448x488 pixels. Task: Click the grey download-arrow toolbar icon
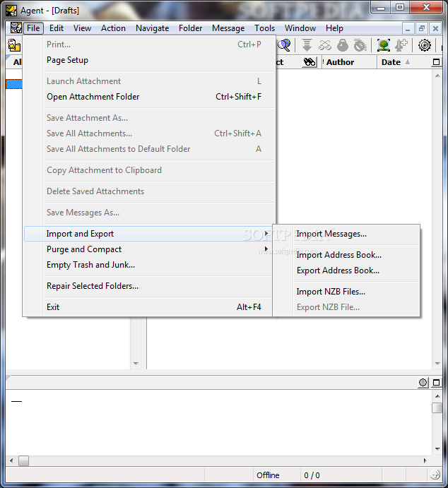(x=307, y=45)
